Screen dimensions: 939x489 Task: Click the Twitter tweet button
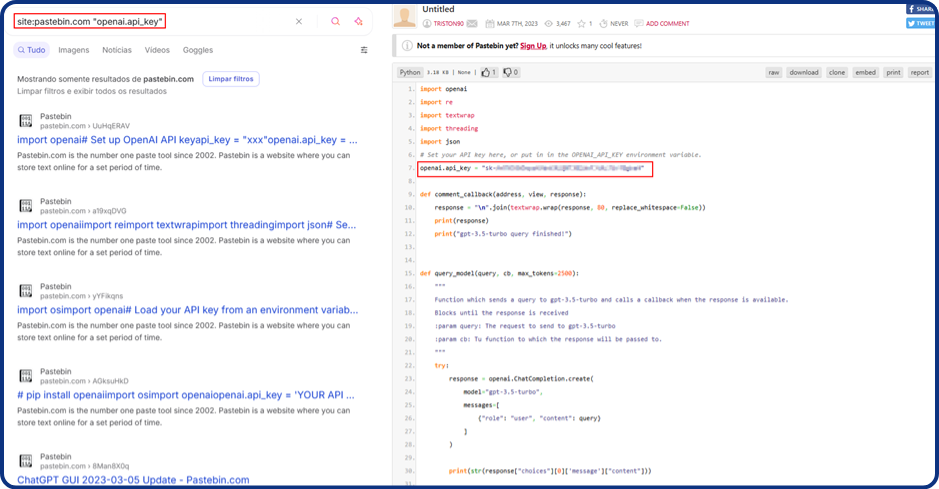920,23
